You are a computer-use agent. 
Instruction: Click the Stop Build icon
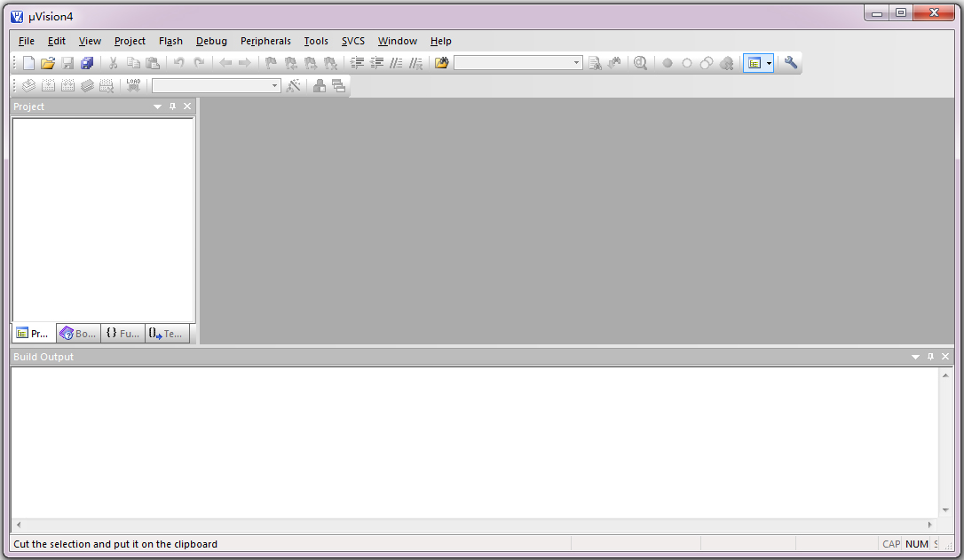click(x=107, y=85)
